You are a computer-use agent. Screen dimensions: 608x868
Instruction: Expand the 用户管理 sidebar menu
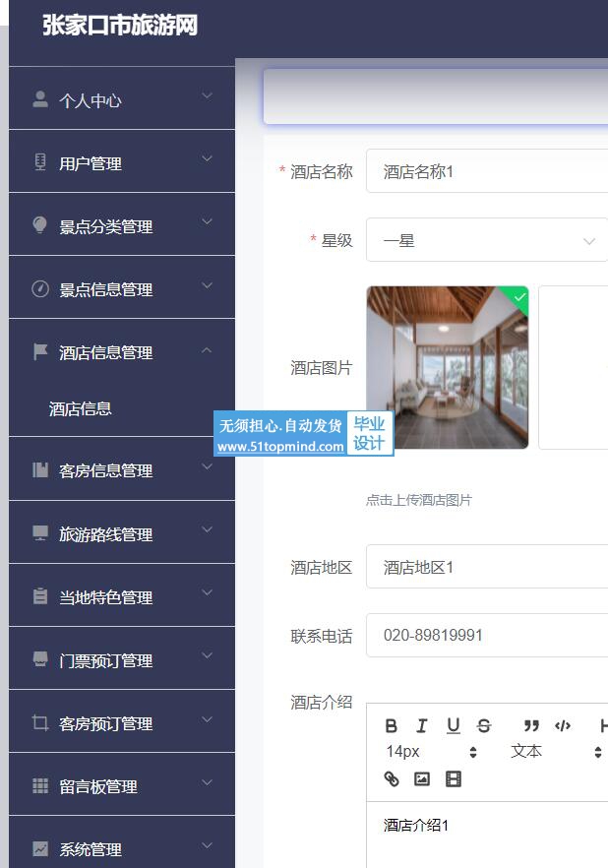(122, 161)
